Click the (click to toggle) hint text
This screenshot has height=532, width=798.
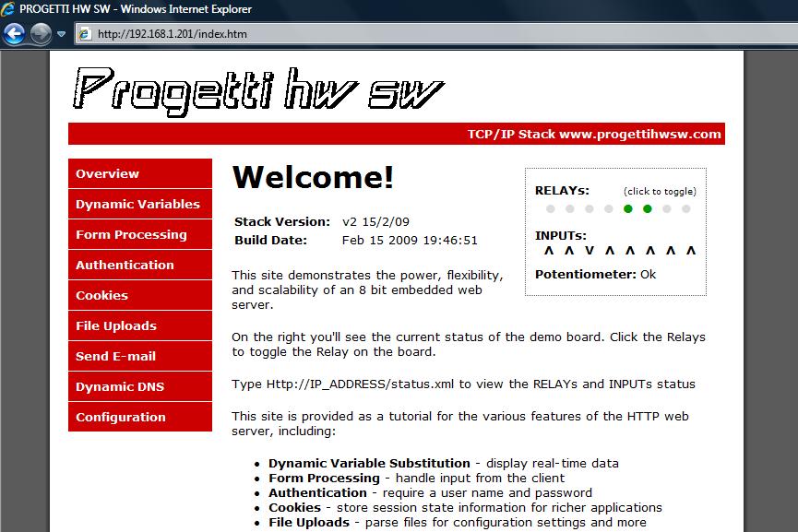point(661,191)
